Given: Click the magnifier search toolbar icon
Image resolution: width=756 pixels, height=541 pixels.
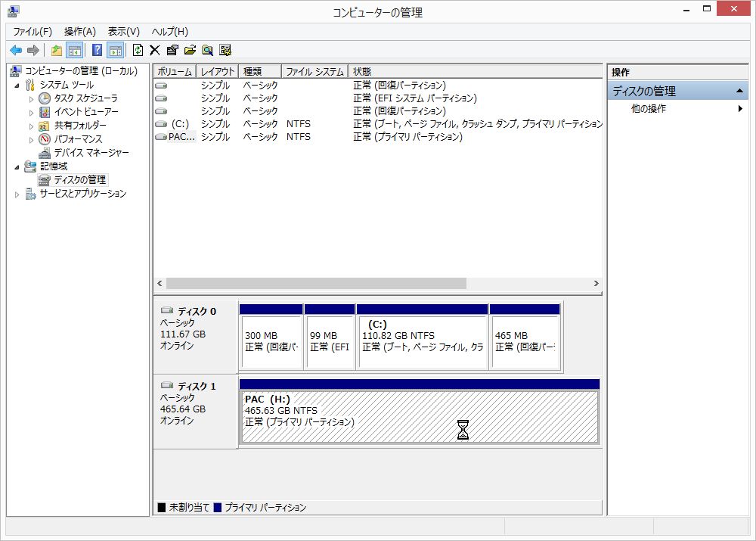Looking at the screenshot, I should [207, 50].
